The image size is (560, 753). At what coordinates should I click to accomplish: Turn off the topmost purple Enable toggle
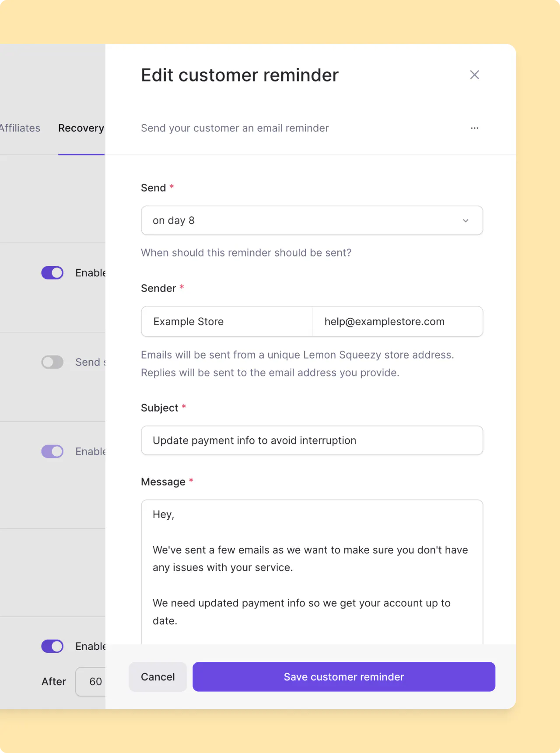(x=52, y=273)
